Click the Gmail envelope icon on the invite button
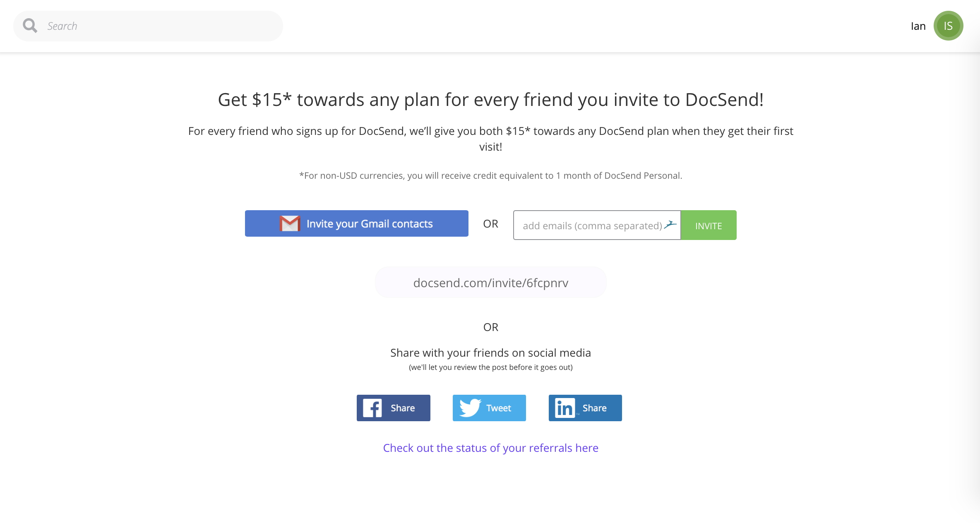This screenshot has height=523, width=980. coord(289,223)
